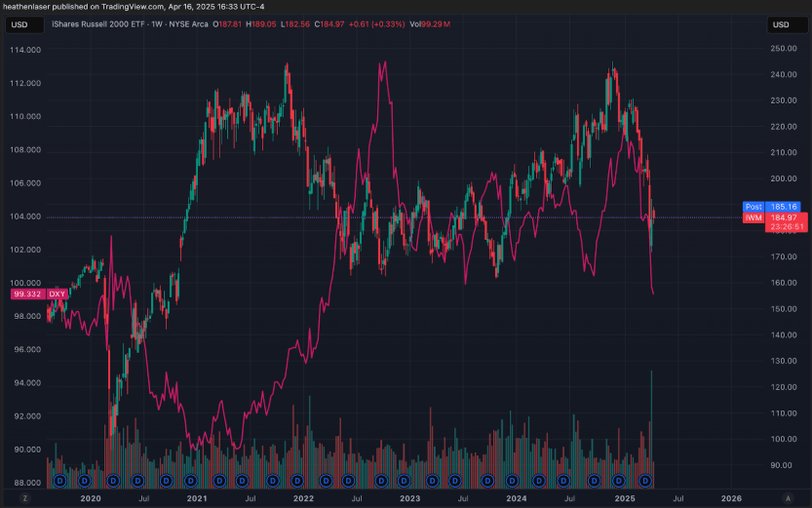Click the 2026 label on time axis
The width and height of the screenshot is (812, 508).
click(730, 497)
